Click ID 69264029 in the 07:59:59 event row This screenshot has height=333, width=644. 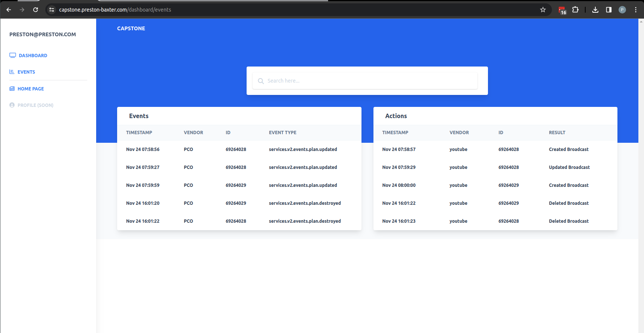(x=236, y=185)
